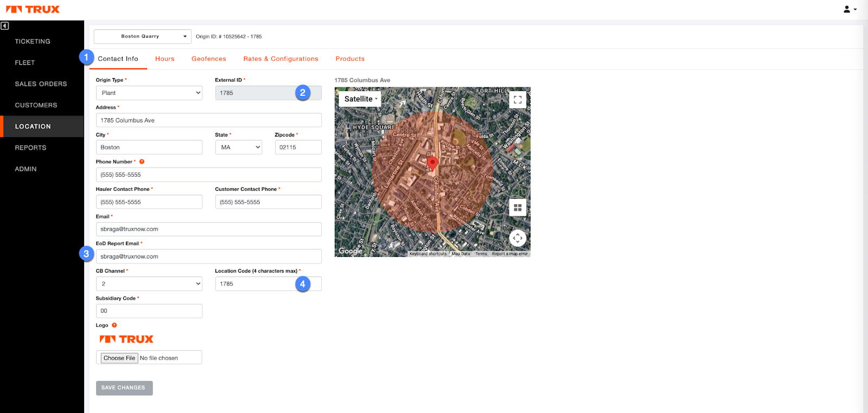Switch to Rates & Configurations tab
The width and height of the screenshot is (868, 413).
[x=280, y=59]
